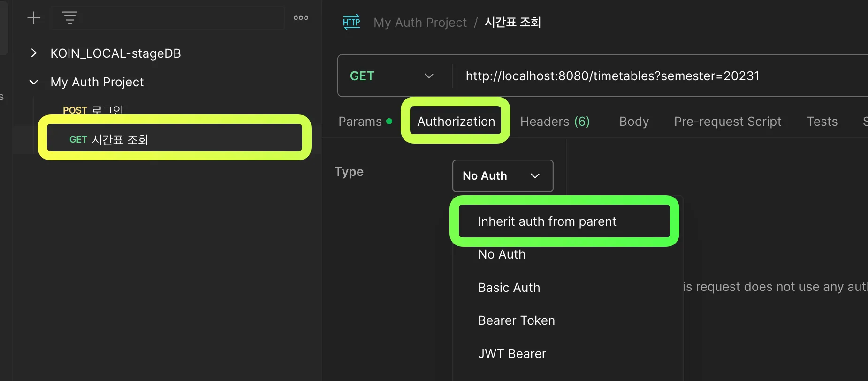Click the HTTP request icon in breadcrumb
The height and width of the screenshot is (381, 868).
click(x=351, y=22)
